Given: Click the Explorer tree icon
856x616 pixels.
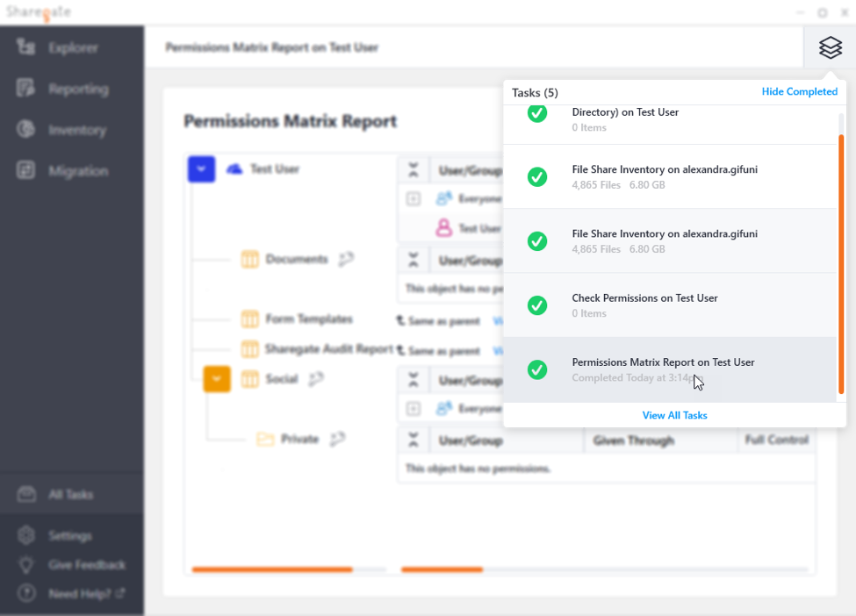Looking at the screenshot, I should pyautogui.click(x=25, y=47).
